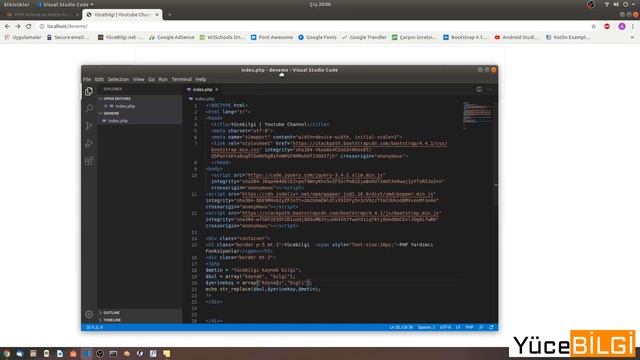
Task: Open the Search view in VS Code activity bar
Action: (x=89, y=109)
